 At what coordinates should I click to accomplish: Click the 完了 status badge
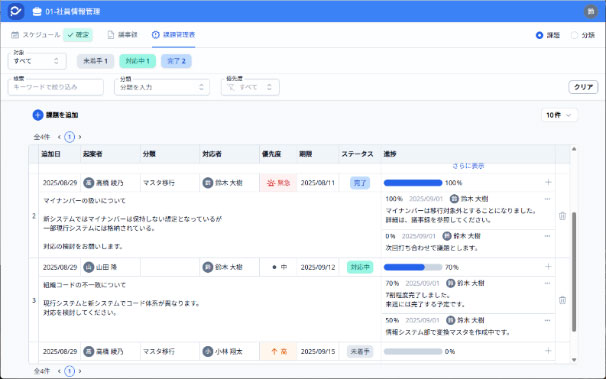click(360, 183)
